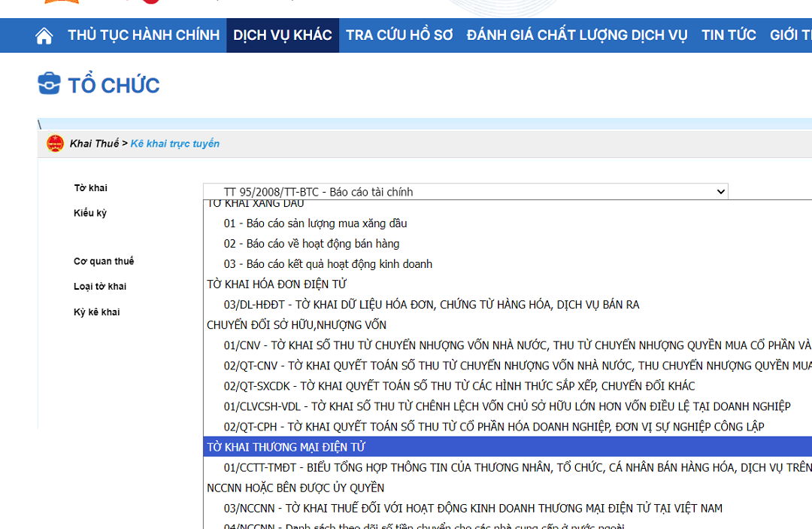
Task: Select 03/NCCNN e-commerce tax declaration option
Action: 472,508
